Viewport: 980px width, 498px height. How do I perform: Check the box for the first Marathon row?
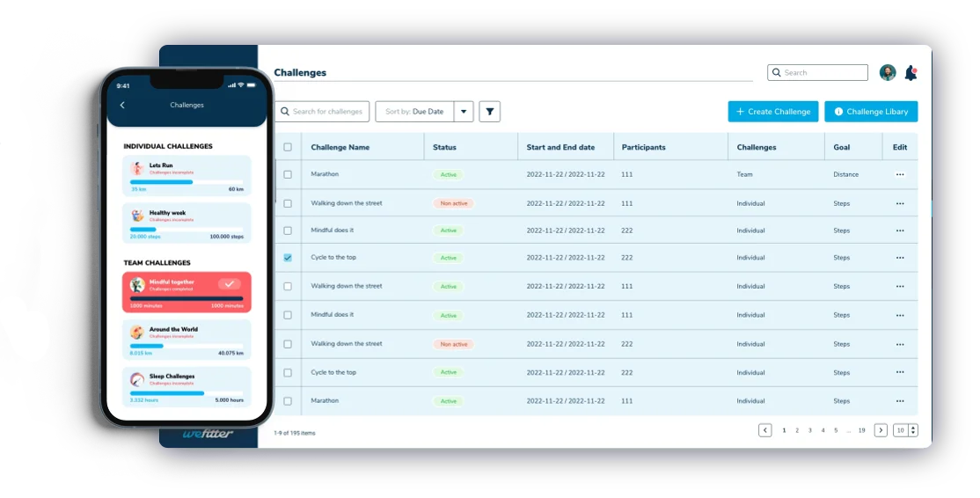288,175
